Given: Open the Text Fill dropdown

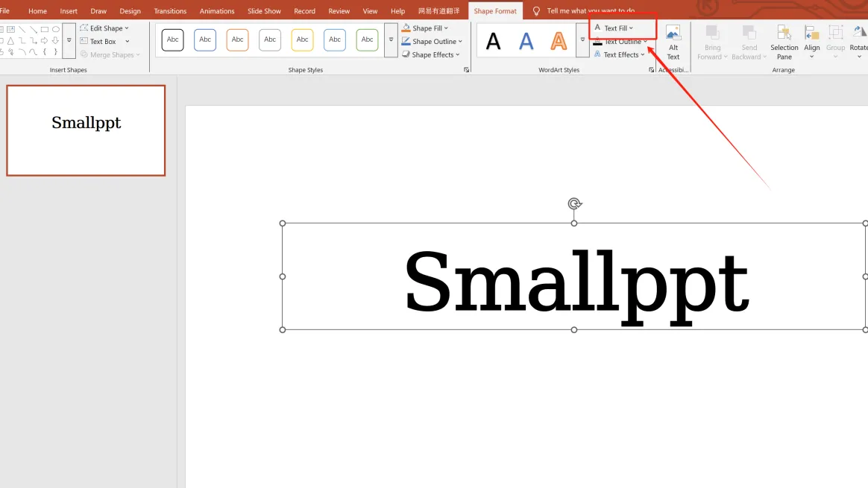Looking at the screenshot, I should click(618, 28).
